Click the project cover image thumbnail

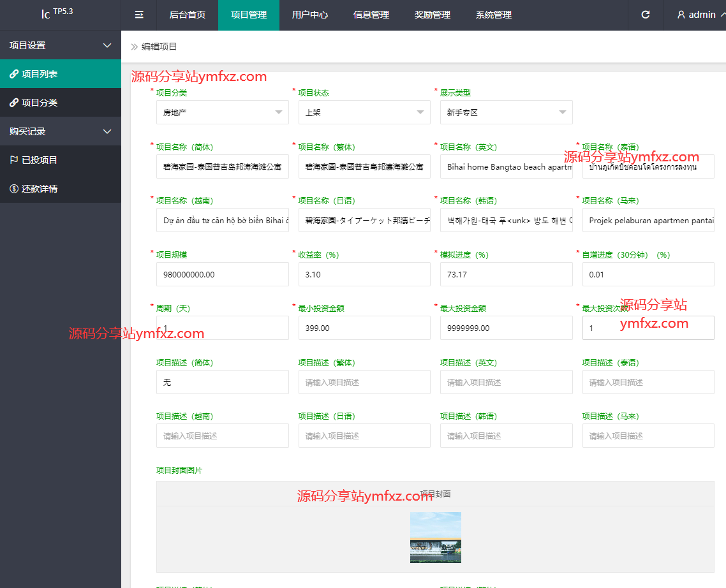click(x=435, y=538)
